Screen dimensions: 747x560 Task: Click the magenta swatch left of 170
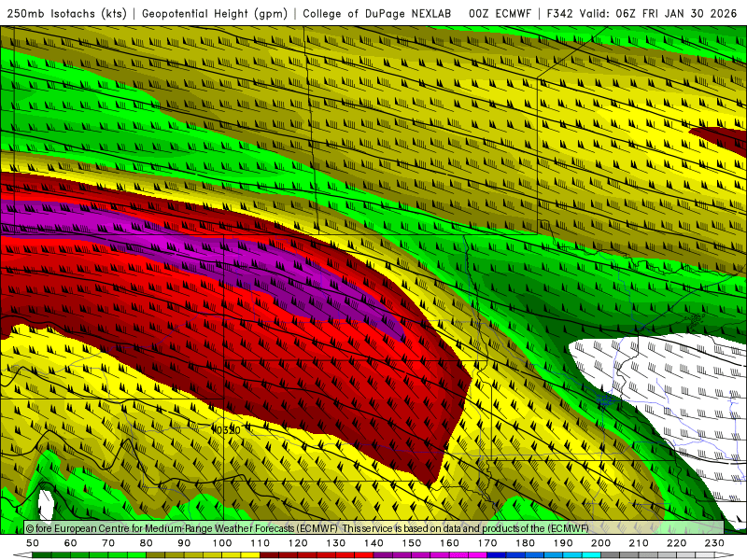pyautogui.click(x=478, y=555)
